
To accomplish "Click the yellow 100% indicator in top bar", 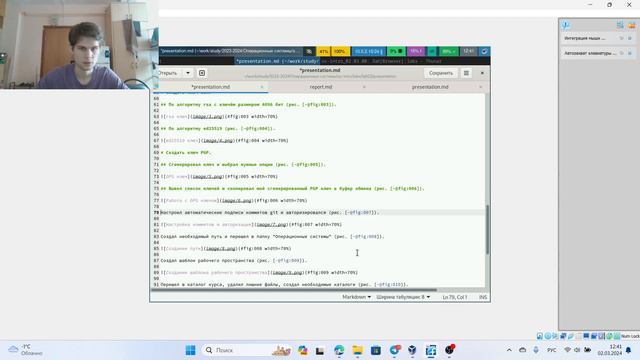I will tap(340, 51).
